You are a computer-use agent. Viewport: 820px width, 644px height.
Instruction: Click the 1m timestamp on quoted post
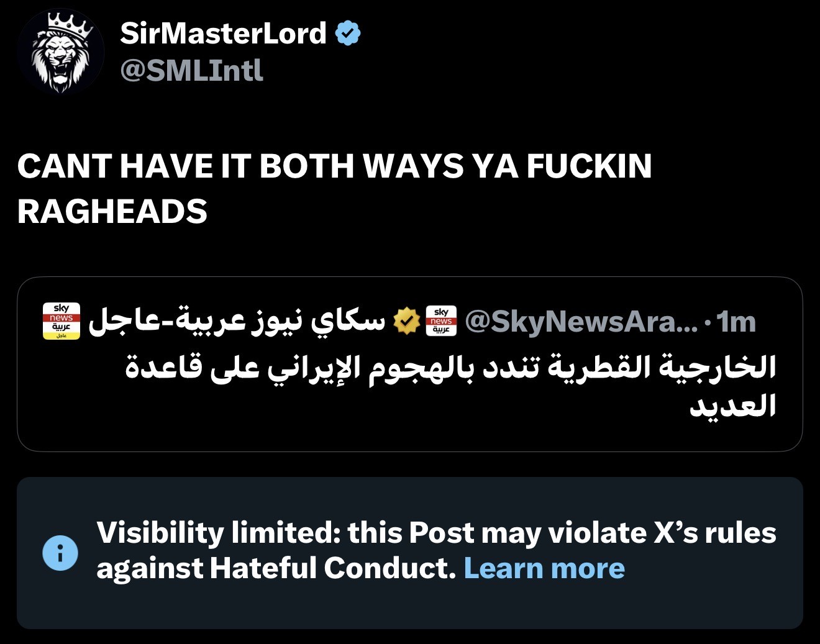click(x=736, y=322)
